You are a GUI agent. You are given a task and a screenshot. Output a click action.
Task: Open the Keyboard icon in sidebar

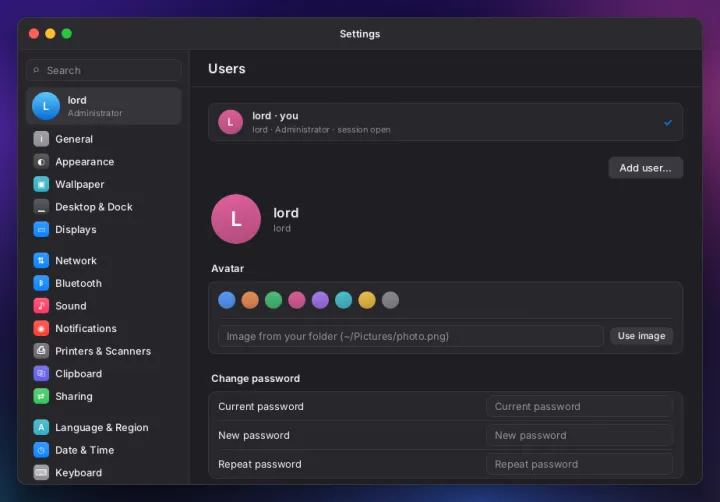(x=41, y=472)
